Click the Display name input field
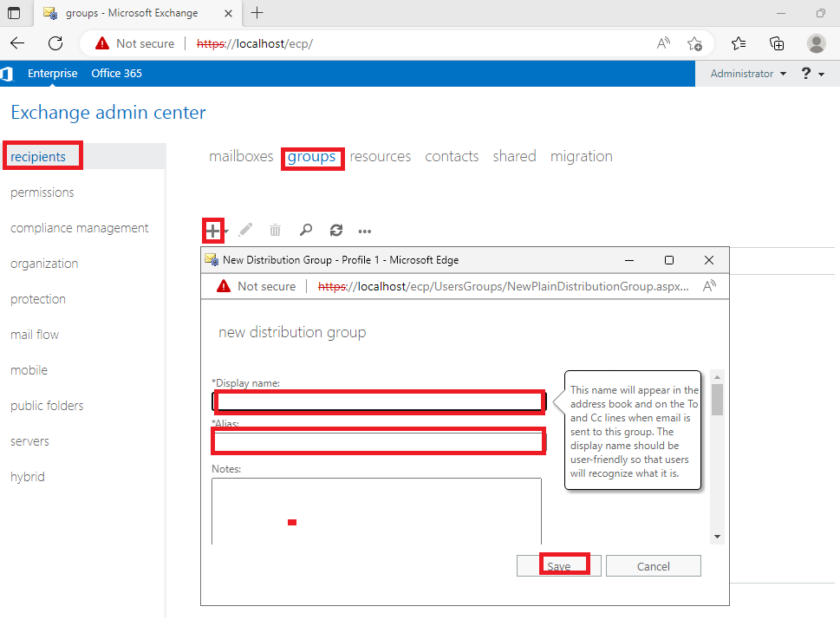Image resolution: width=840 pixels, height=626 pixels. click(379, 401)
